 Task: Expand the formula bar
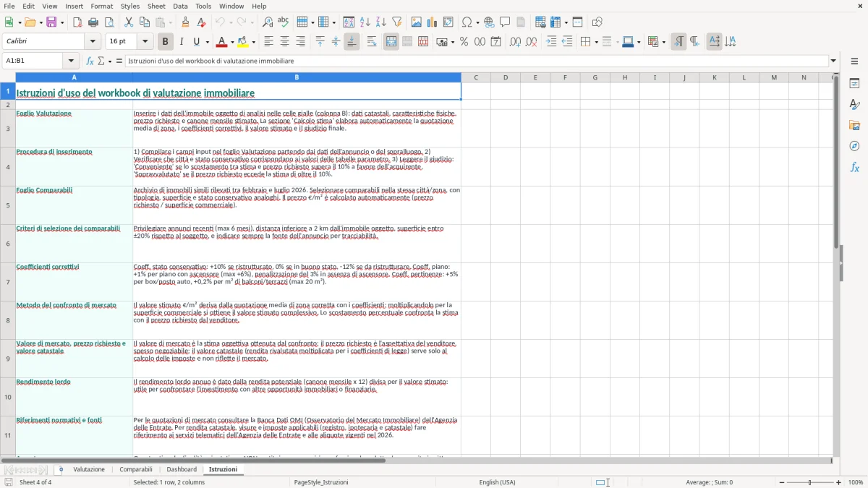click(833, 61)
